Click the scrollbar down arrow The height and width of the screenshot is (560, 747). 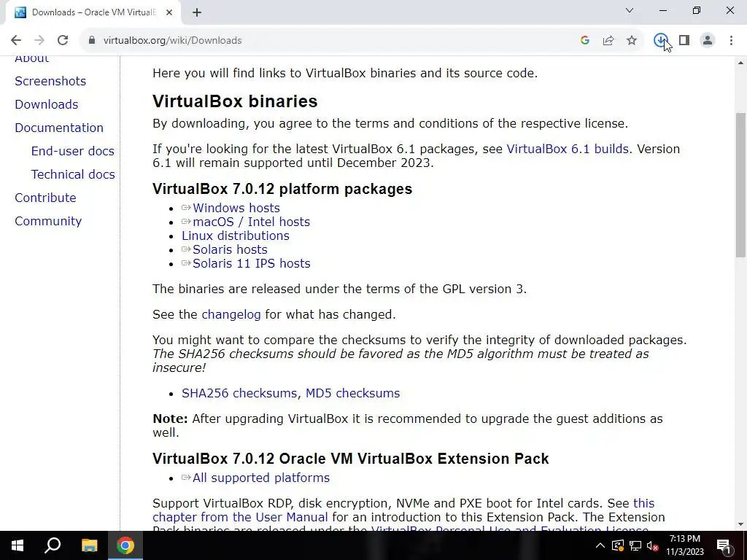click(740, 524)
